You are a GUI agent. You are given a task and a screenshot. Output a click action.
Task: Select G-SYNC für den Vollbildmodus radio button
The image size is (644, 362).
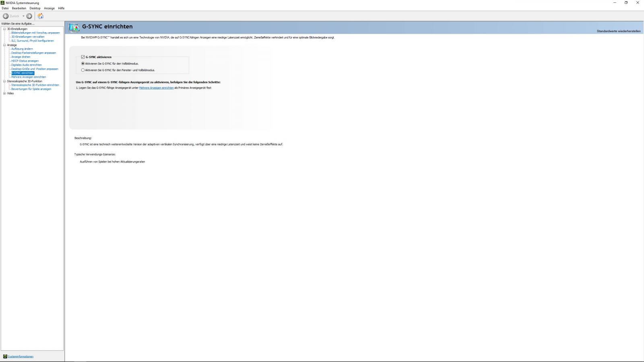[x=83, y=64]
